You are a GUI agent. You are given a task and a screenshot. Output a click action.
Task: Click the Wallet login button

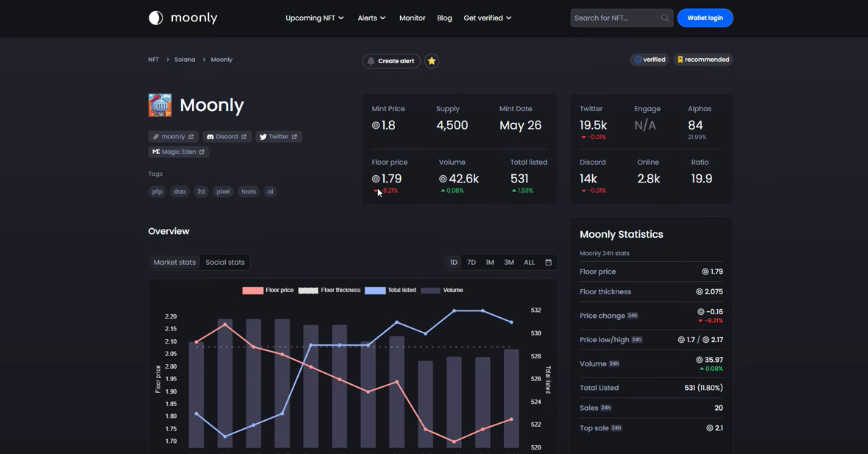(705, 18)
